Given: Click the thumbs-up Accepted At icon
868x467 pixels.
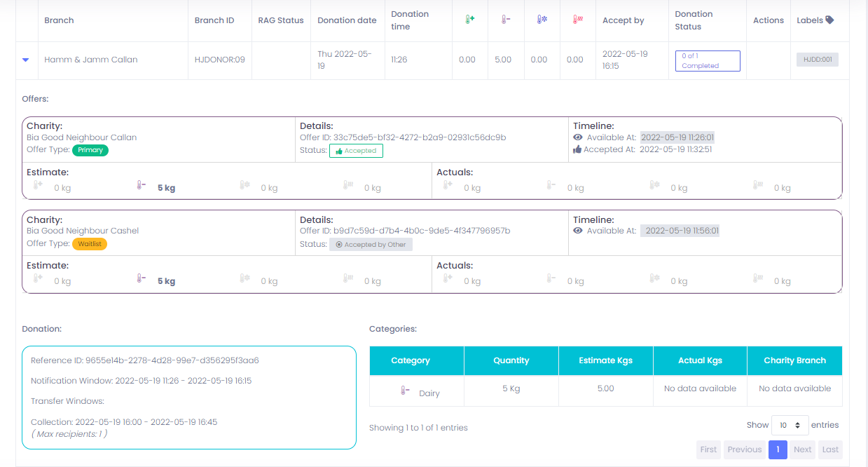Looking at the screenshot, I should [577, 149].
